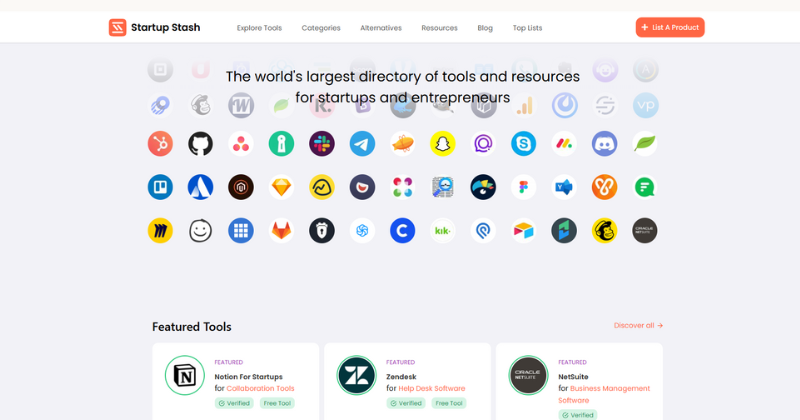Open the magnifier over document icon

[442, 187]
